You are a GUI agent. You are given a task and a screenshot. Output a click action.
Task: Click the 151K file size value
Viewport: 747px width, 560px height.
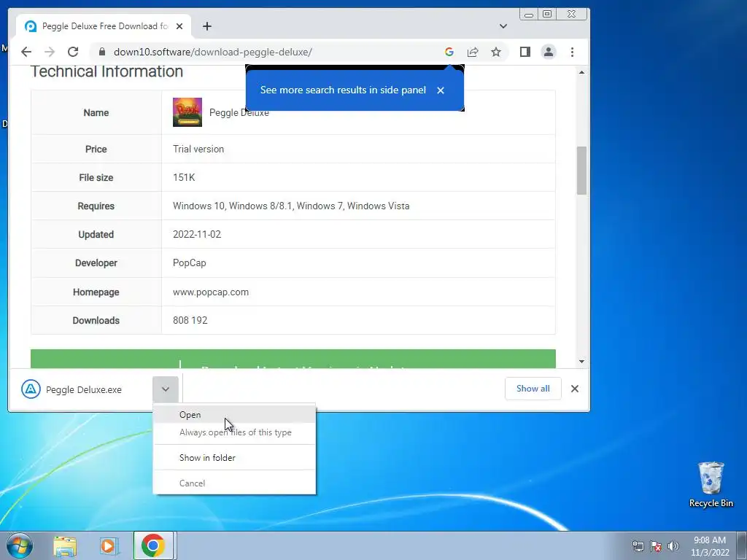[x=184, y=177]
